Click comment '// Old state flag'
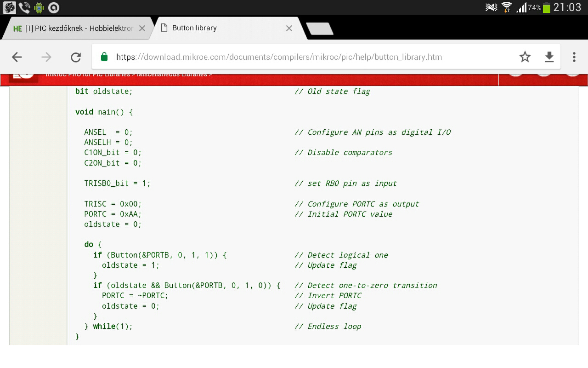Viewport: 588px width, 368px height. click(332, 91)
